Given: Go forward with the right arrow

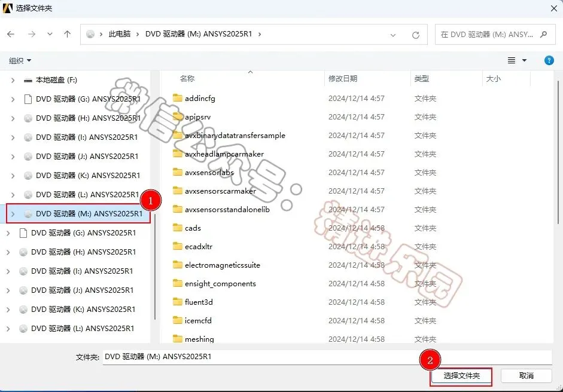Looking at the screenshot, I should [32, 34].
